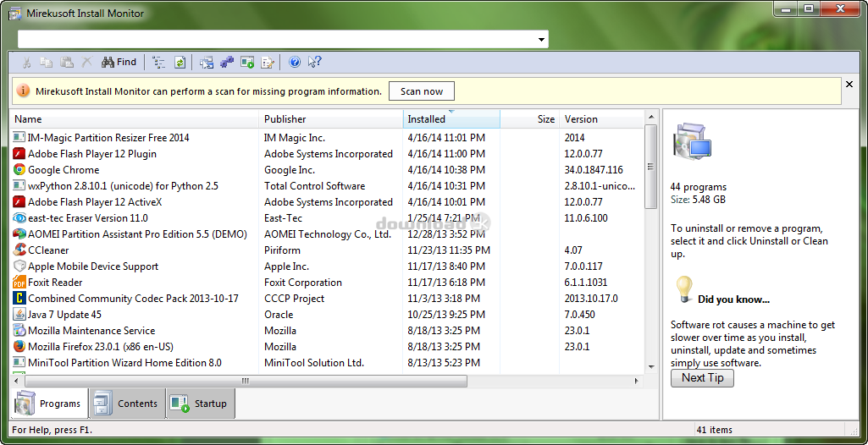Click the Cut scissors toolbar icon

pos(26,63)
